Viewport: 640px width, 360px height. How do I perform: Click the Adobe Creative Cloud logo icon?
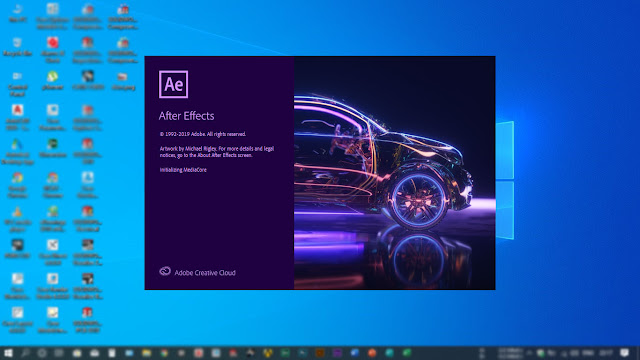165,271
